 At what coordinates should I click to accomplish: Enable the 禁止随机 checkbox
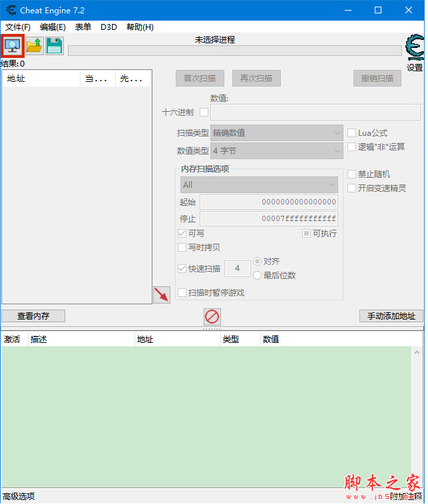tap(352, 174)
